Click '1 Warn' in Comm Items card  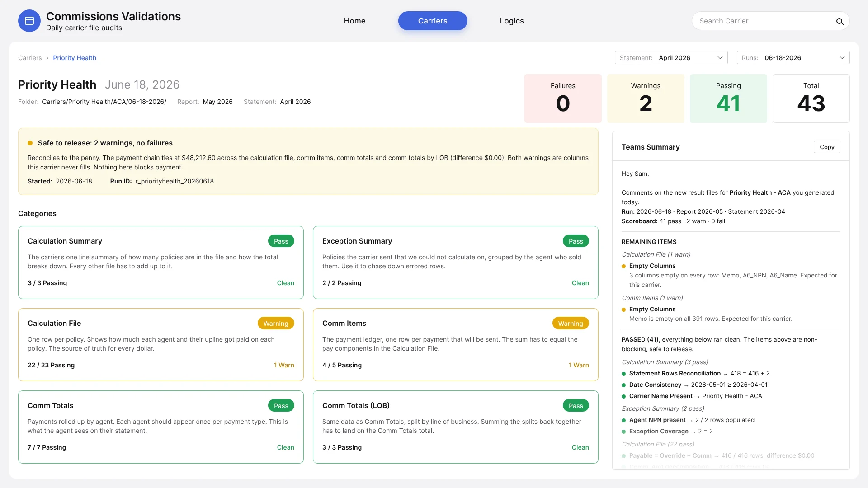pos(579,365)
